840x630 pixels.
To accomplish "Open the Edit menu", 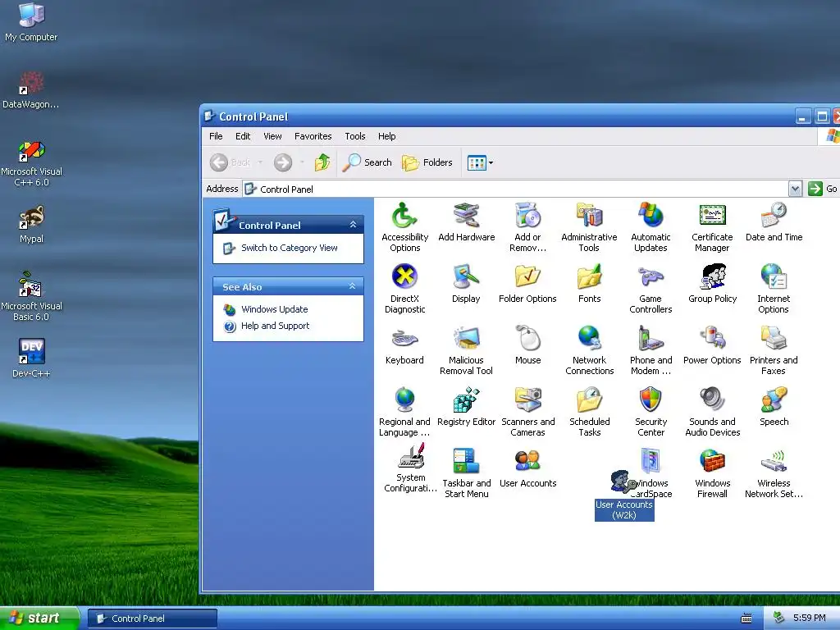I will tap(243, 136).
